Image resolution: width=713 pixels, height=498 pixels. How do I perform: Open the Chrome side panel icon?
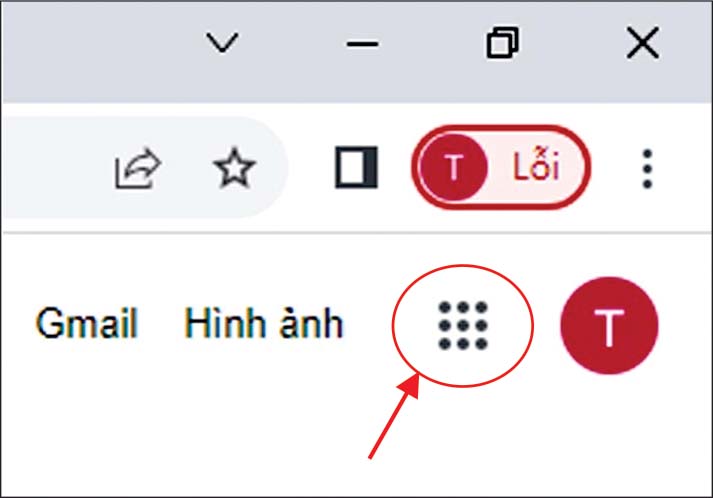pyautogui.click(x=356, y=167)
